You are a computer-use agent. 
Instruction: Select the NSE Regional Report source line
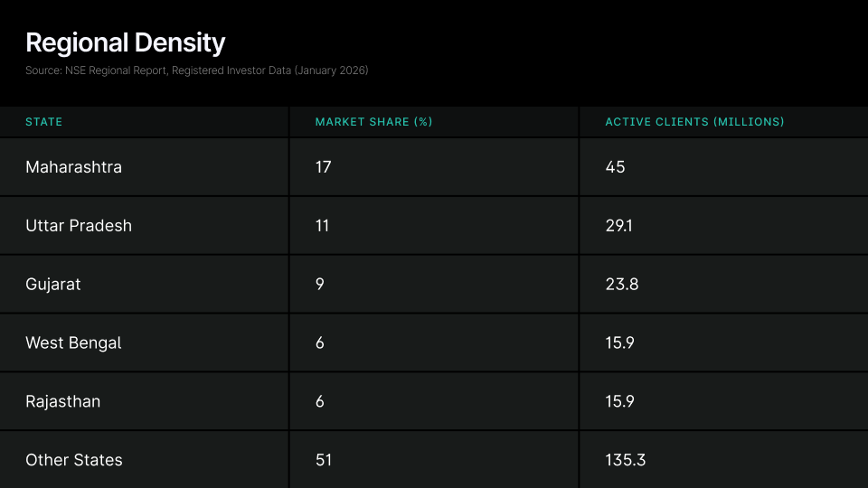pyautogui.click(x=196, y=70)
